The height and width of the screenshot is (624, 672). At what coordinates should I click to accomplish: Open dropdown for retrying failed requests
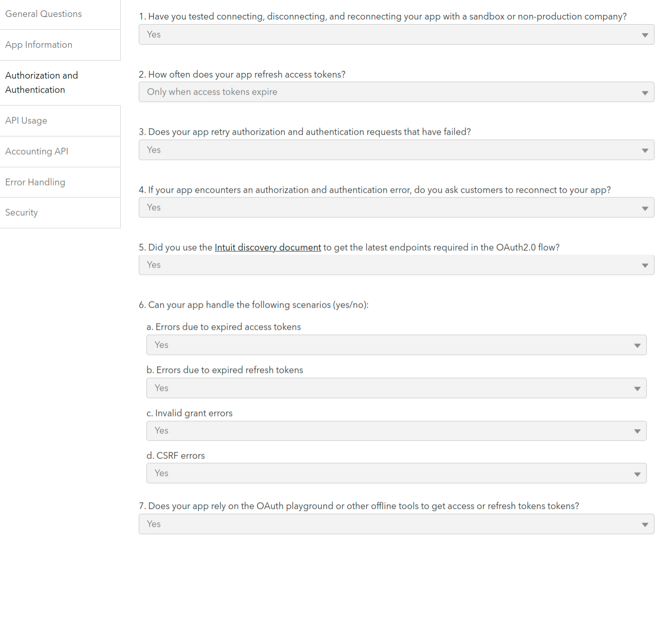pos(396,150)
